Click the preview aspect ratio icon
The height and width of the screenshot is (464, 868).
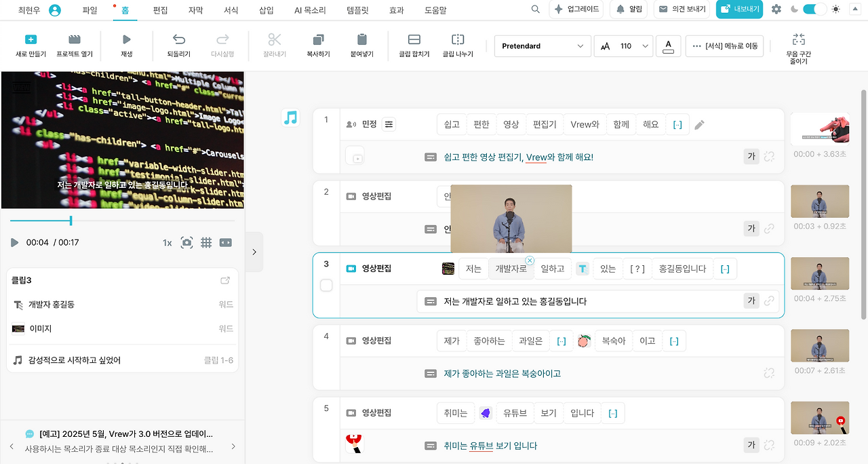coord(226,242)
